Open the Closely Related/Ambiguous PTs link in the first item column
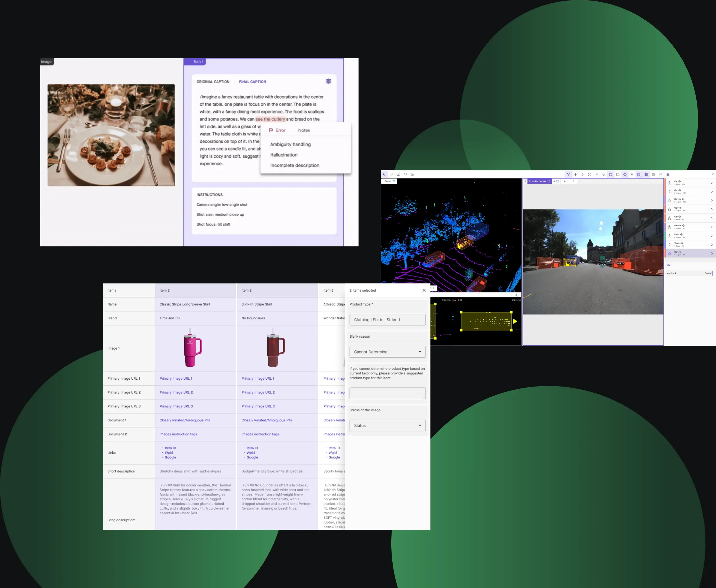716x588 pixels. (x=185, y=420)
